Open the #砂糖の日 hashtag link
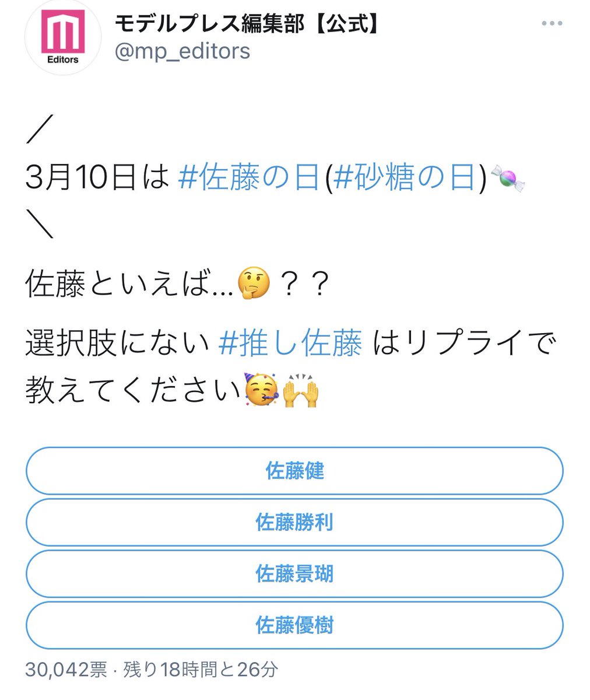 tap(405, 178)
